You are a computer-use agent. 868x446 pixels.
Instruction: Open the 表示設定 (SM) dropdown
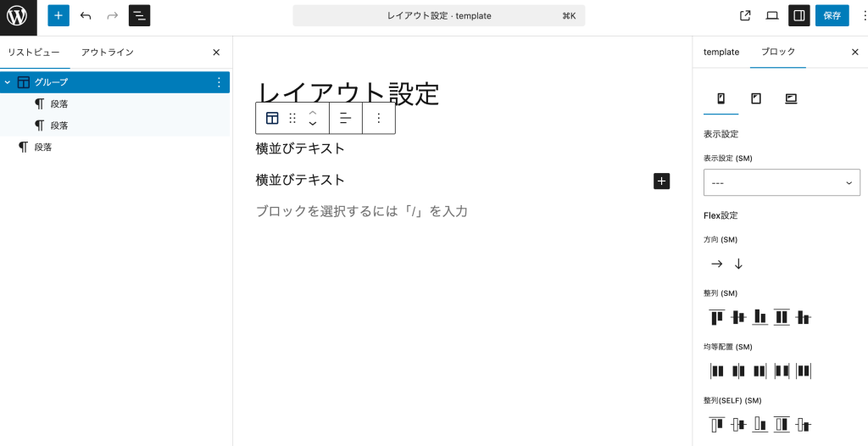coord(782,182)
